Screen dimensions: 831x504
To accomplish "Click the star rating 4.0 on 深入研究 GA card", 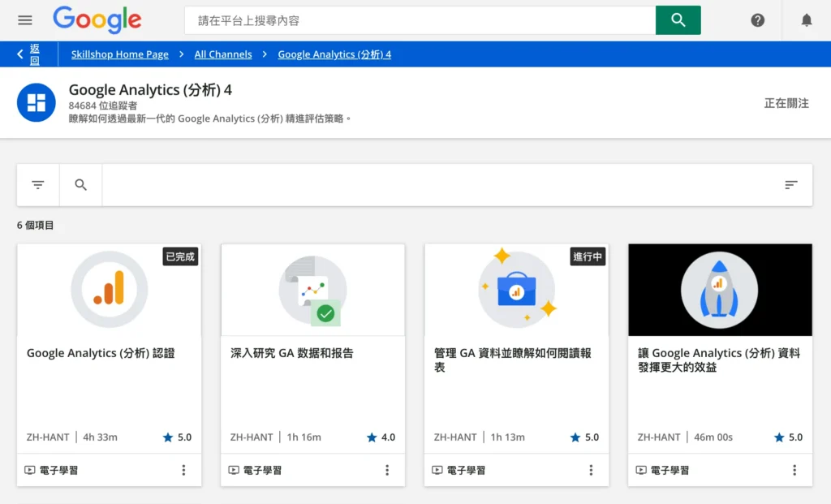I will click(381, 437).
